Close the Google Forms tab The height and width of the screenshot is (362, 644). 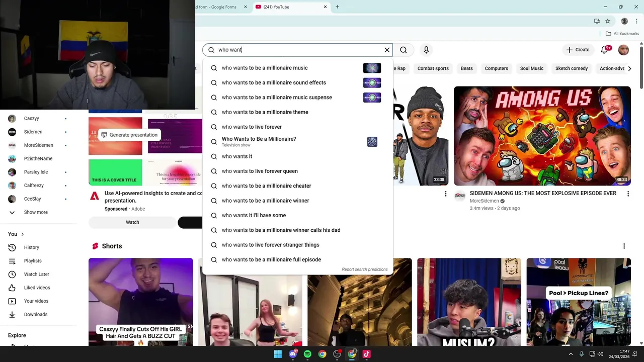click(246, 7)
